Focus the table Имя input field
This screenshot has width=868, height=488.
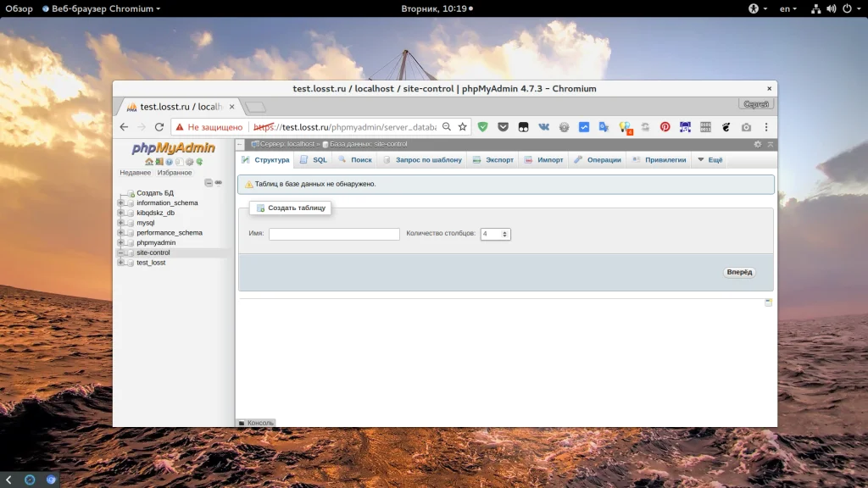[334, 234]
